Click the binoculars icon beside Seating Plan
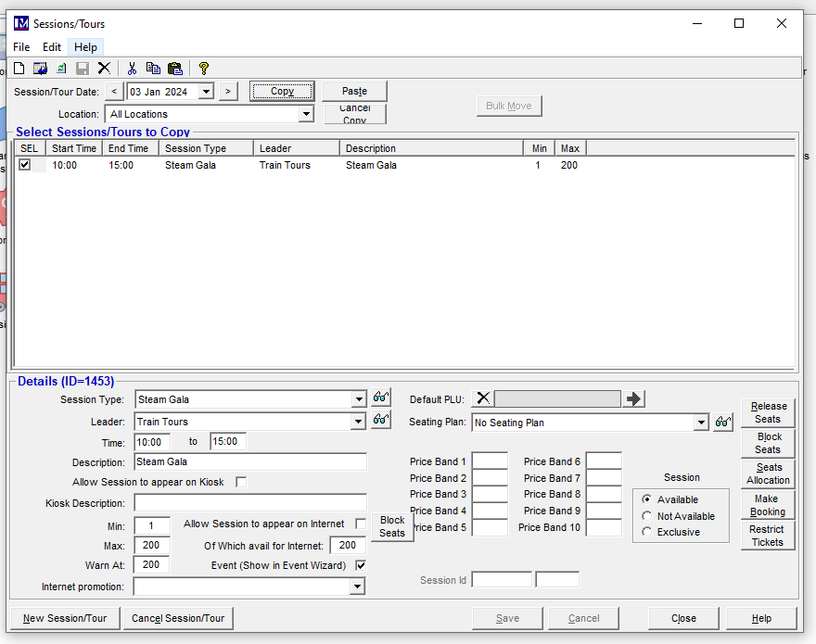The width and height of the screenshot is (816, 644). pos(723,422)
